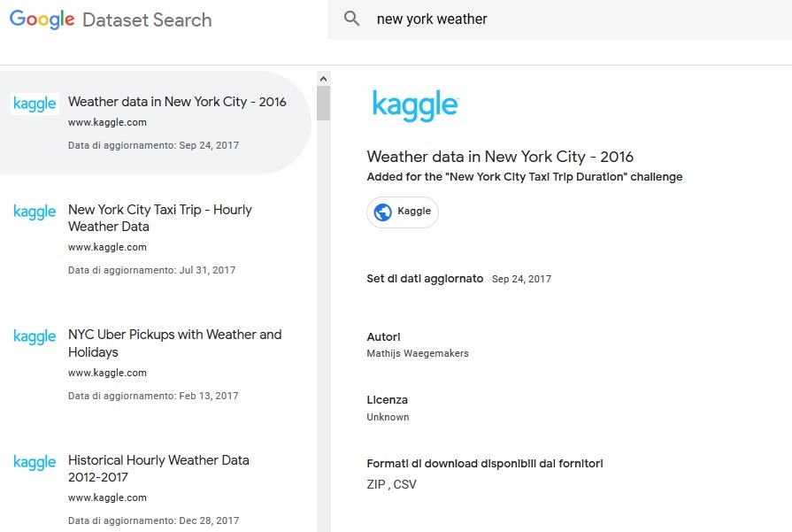Click Kaggle logo beside Weather data 2016 result
Image resolution: width=792 pixels, height=532 pixels.
(x=35, y=104)
